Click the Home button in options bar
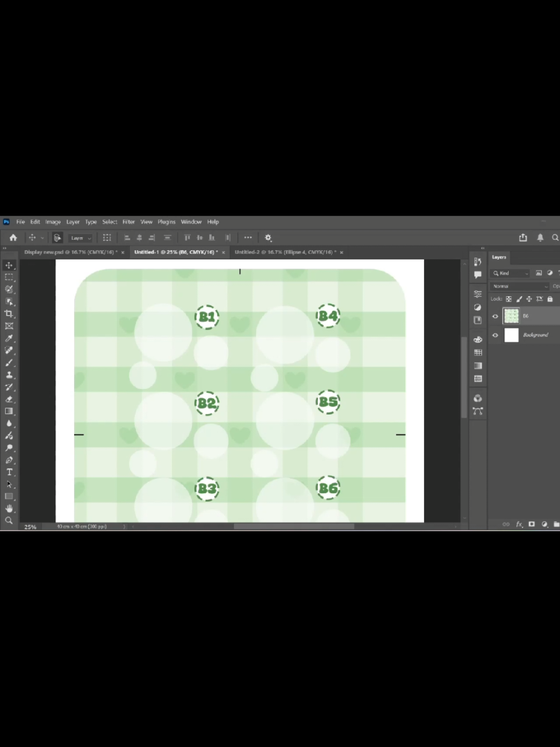 [x=13, y=238]
